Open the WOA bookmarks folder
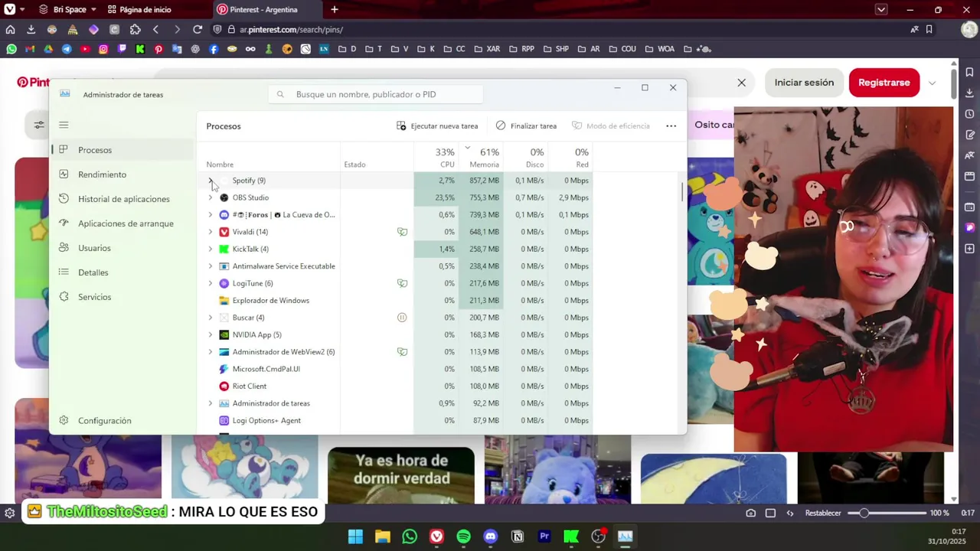This screenshot has height=551, width=980. click(660, 49)
